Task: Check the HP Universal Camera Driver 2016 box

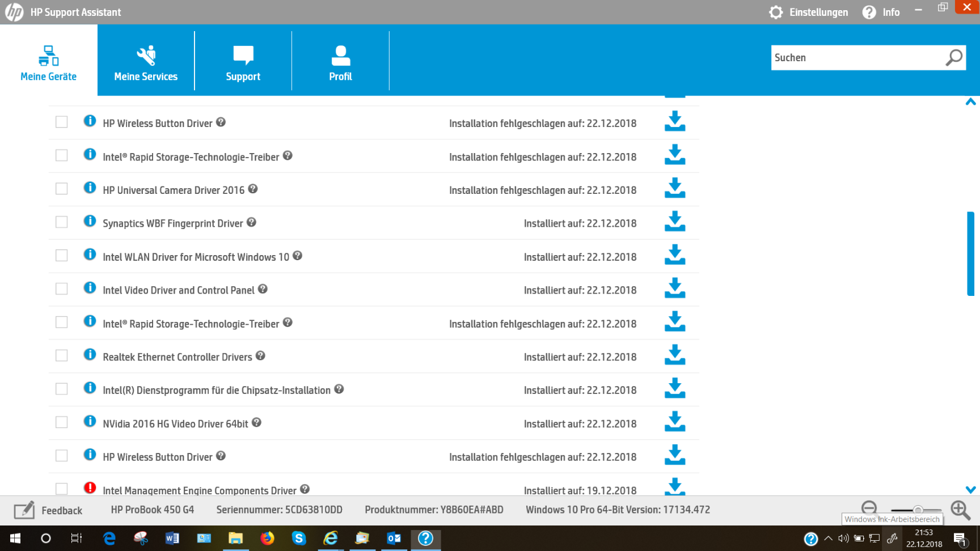Action: click(62, 189)
